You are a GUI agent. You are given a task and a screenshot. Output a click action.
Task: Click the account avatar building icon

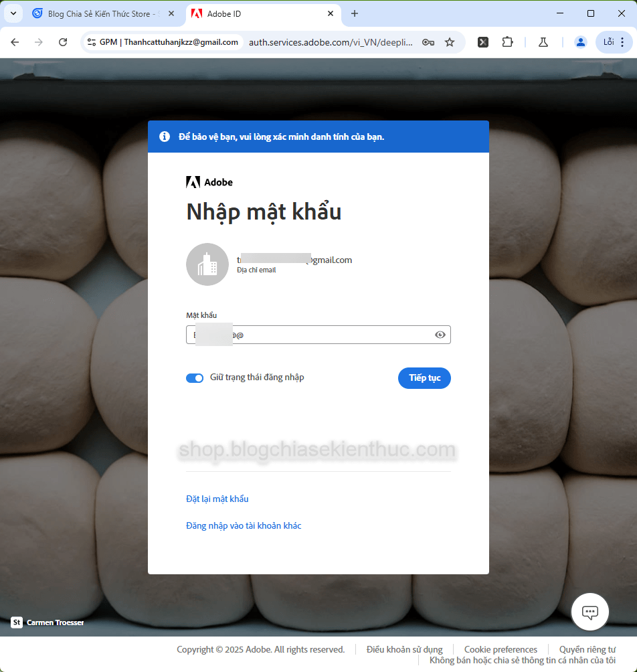(x=207, y=264)
